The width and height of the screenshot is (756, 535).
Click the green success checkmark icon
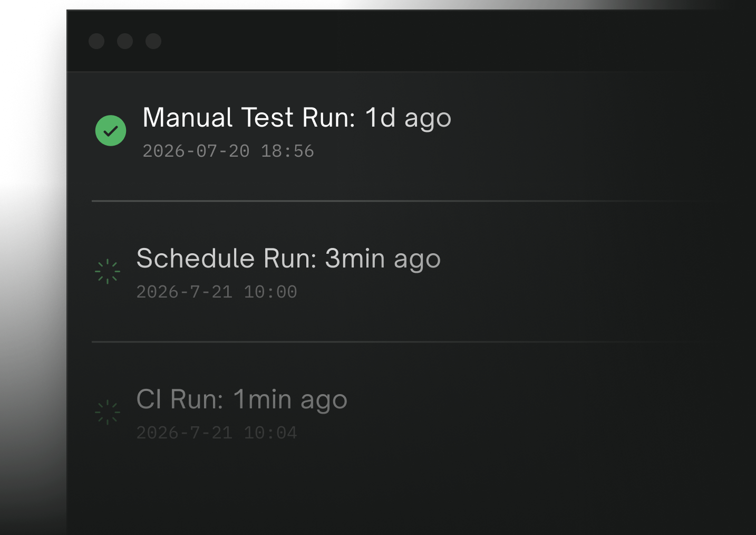click(111, 130)
